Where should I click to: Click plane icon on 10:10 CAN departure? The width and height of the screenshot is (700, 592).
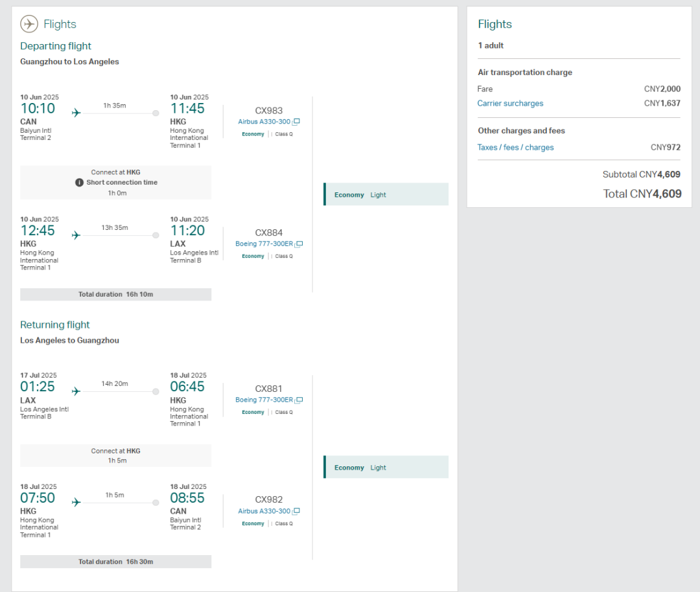point(76,113)
